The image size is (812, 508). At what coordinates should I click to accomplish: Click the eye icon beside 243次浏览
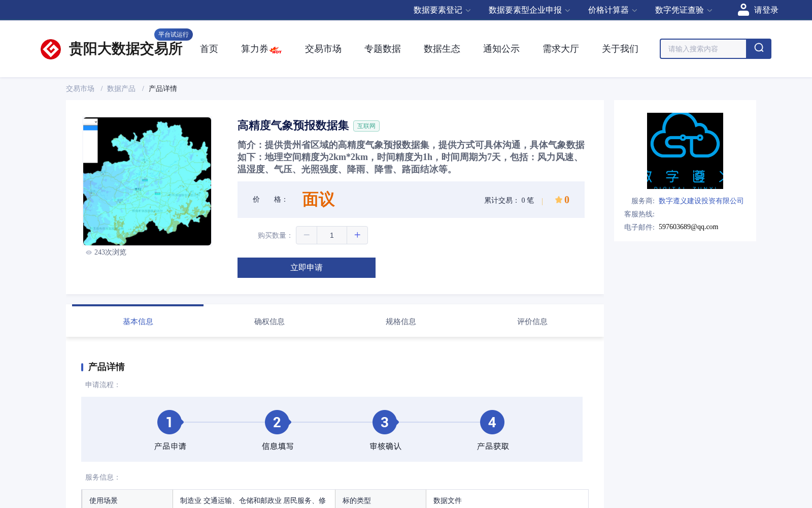(89, 252)
